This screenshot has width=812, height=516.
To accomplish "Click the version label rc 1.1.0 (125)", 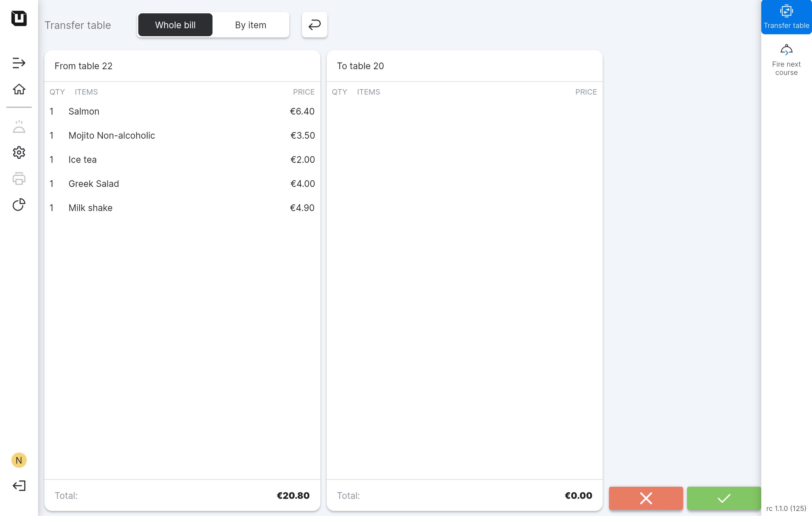I will [x=786, y=508].
